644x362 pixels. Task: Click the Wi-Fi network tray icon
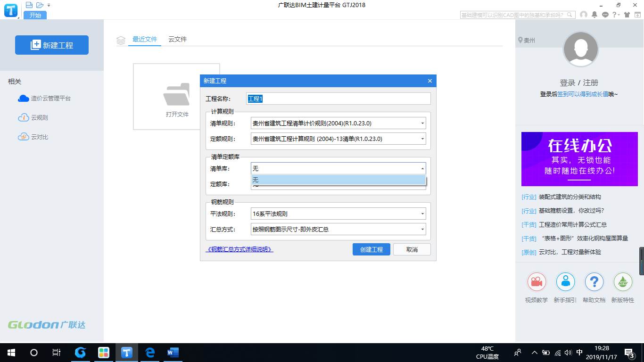pos(558,353)
